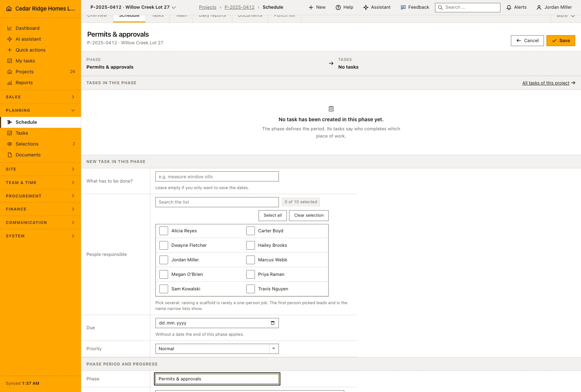Open the project selector dropdown chevron
Viewport: 581px width, 392px height.
[174, 7]
